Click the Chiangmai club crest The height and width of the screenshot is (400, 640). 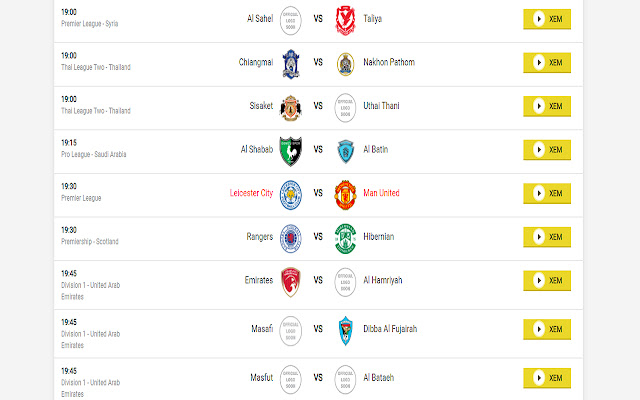[291, 62]
